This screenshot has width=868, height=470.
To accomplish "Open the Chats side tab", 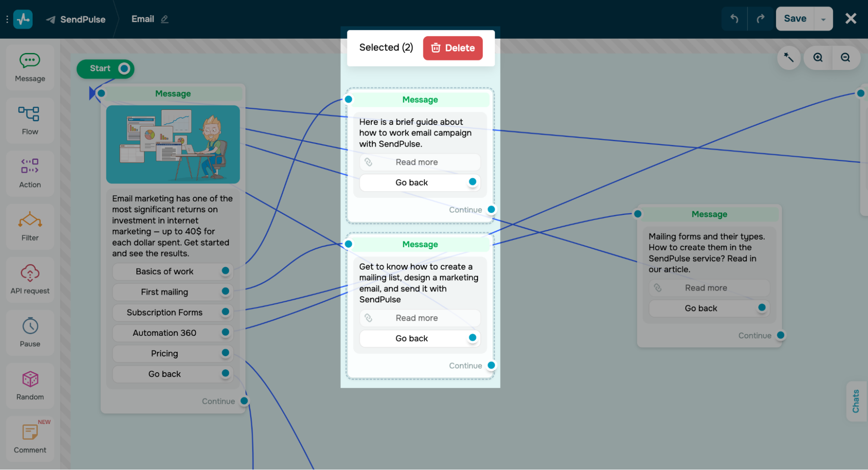I will click(x=856, y=401).
